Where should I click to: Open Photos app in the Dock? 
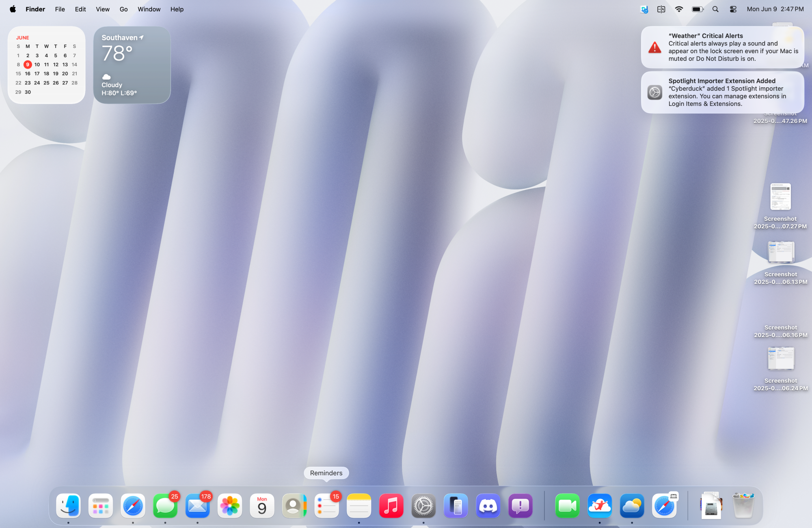click(x=230, y=506)
